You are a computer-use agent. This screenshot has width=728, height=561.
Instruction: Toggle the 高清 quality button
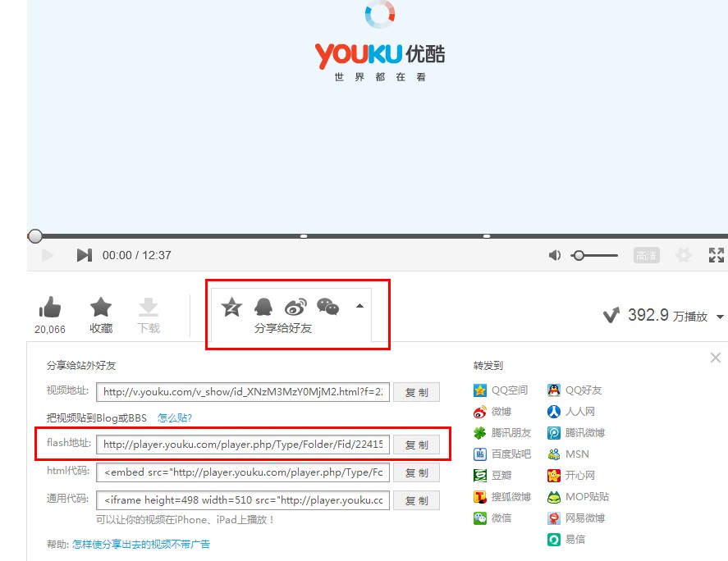(646, 255)
